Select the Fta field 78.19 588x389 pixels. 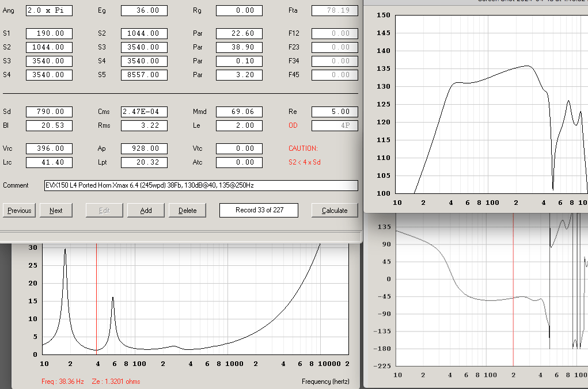pos(335,10)
